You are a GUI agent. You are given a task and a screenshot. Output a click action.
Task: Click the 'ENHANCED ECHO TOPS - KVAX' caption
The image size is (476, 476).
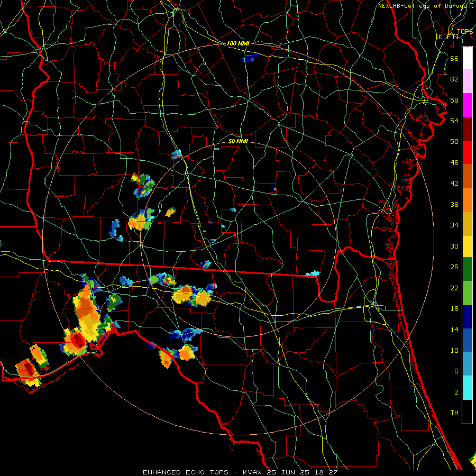pyautogui.click(x=203, y=472)
